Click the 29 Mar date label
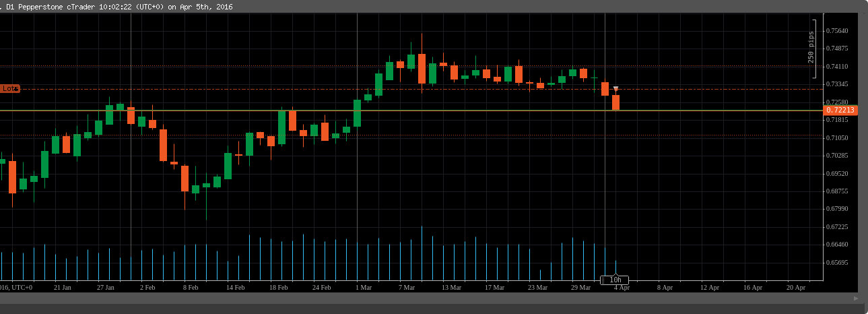Screen dimensions: 868x314 [x=580, y=288]
